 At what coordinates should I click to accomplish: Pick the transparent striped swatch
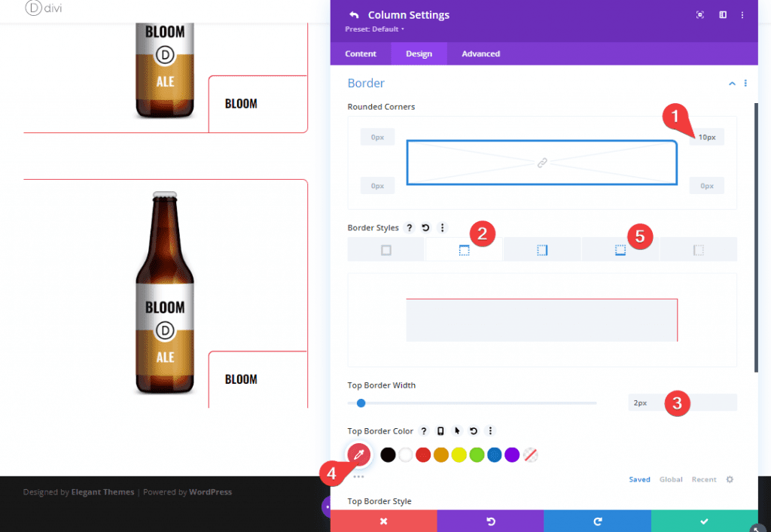tap(530, 455)
